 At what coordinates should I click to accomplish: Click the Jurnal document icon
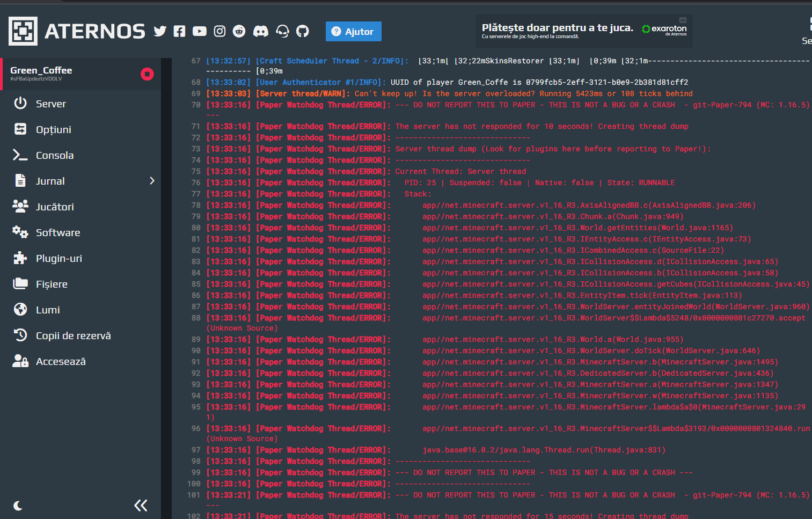[20, 180]
